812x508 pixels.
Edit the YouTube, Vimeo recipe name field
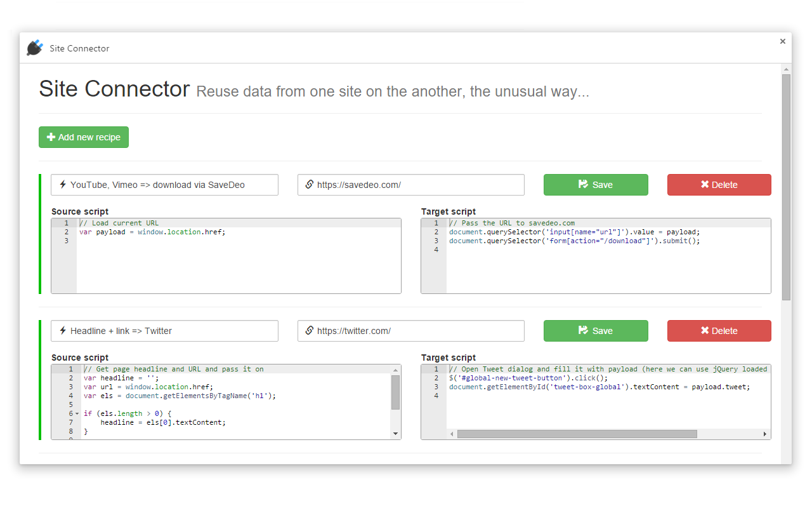point(164,185)
